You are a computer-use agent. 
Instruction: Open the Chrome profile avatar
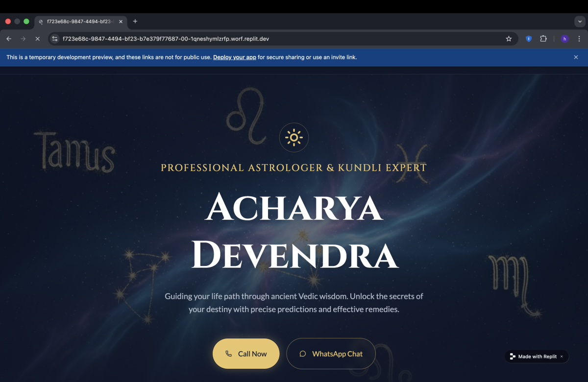(564, 39)
